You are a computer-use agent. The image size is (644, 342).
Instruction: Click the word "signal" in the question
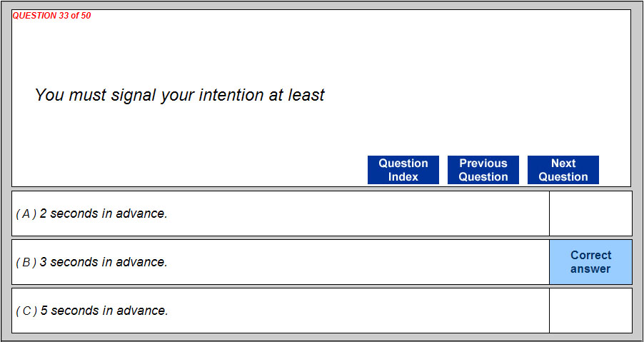(134, 95)
